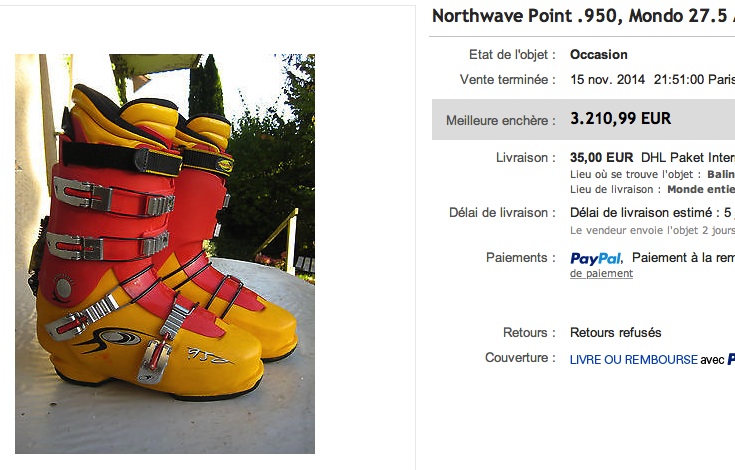Image resolution: width=735 pixels, height=470 pixels.
Task: Click the 'Couverture :' label
Action: 520,358
